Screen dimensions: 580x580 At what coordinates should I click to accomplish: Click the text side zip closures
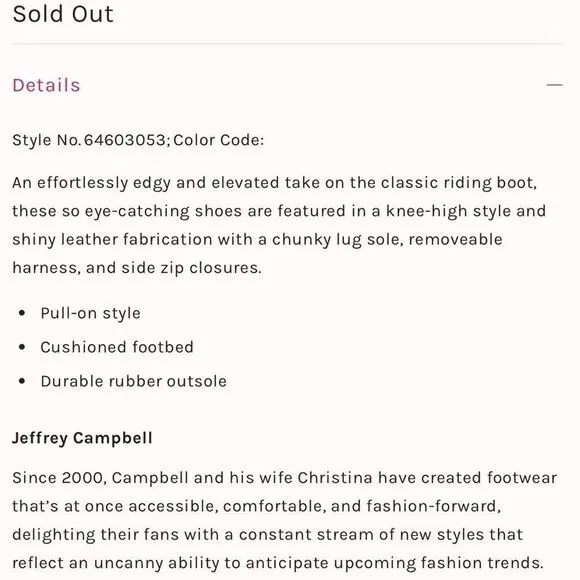tap(190, 268)
